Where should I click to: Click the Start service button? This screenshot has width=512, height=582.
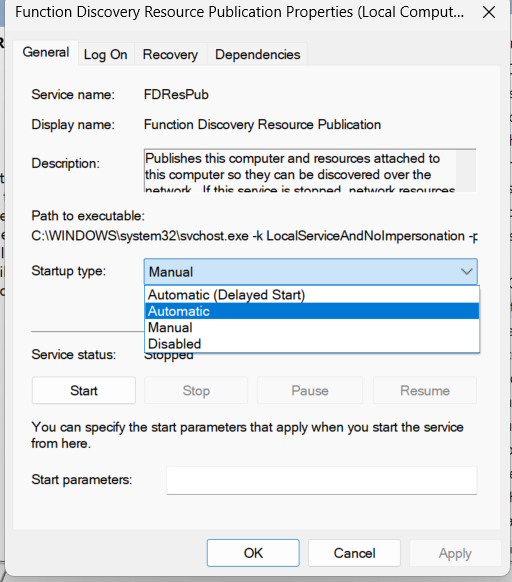tap(84, 390)
